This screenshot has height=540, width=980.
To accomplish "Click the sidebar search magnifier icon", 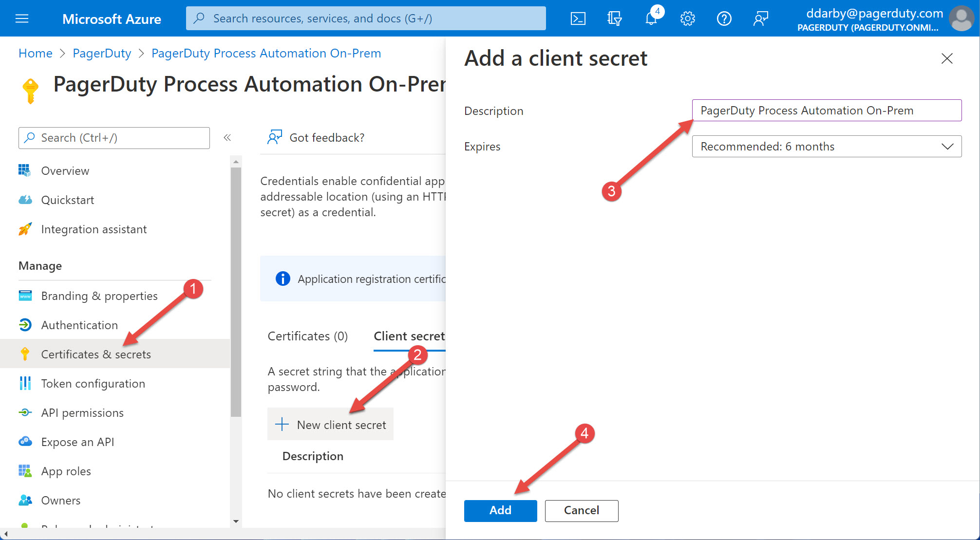I will (30, 138).
